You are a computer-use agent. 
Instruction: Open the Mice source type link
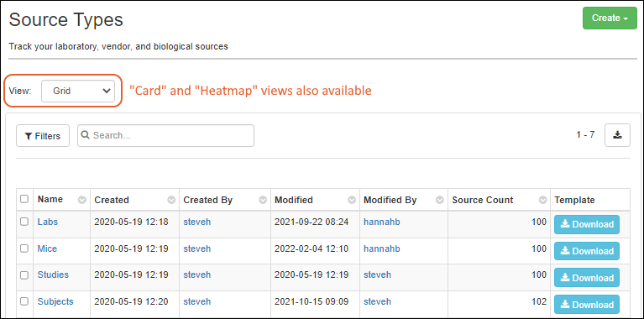point(47,248)
